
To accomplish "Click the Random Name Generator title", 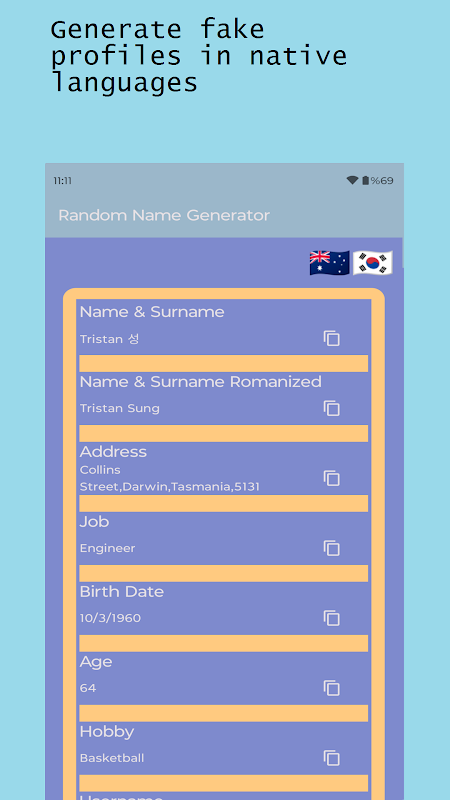I will 164,215.
